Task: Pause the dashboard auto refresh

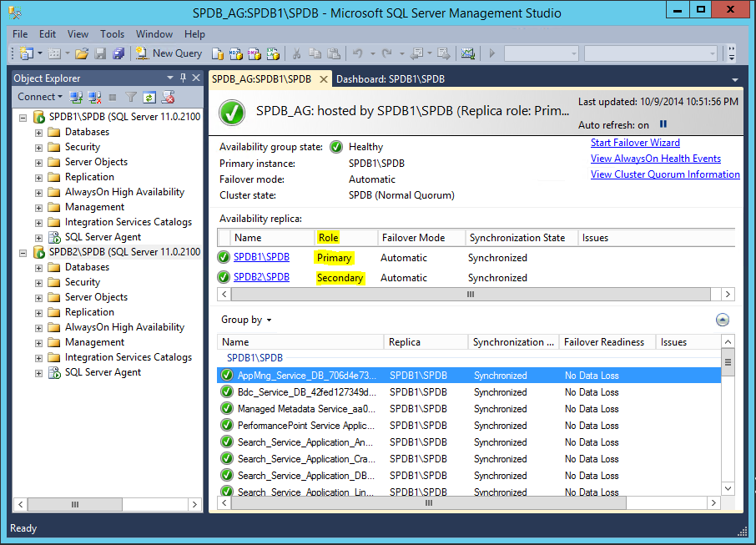Action: click(x=663, y=124)
